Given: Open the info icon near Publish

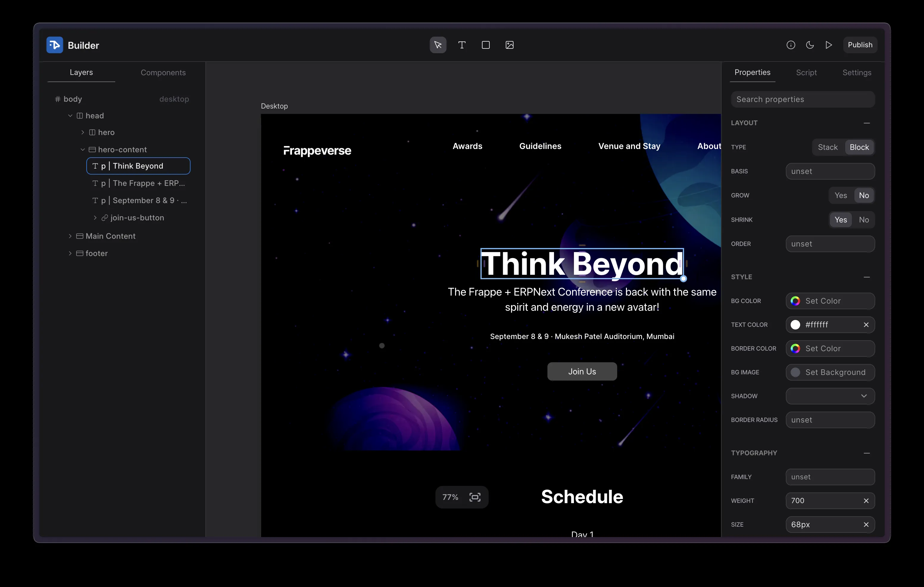Looking at the screenshot, I should tap(791, 45).
